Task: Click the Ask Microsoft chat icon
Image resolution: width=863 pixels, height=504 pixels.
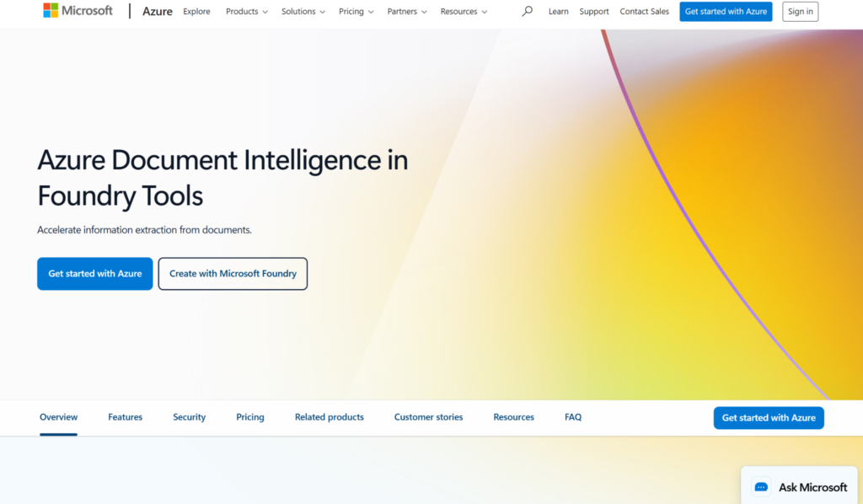Action: [761, 487]
